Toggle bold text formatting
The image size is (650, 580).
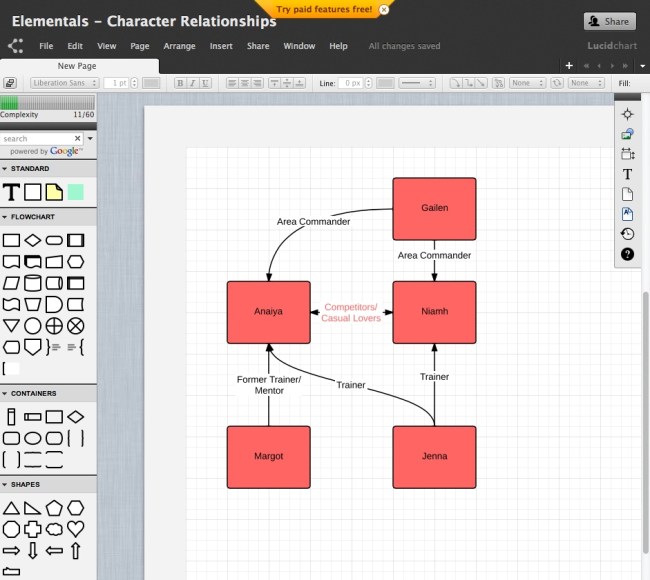coord(180,83)
